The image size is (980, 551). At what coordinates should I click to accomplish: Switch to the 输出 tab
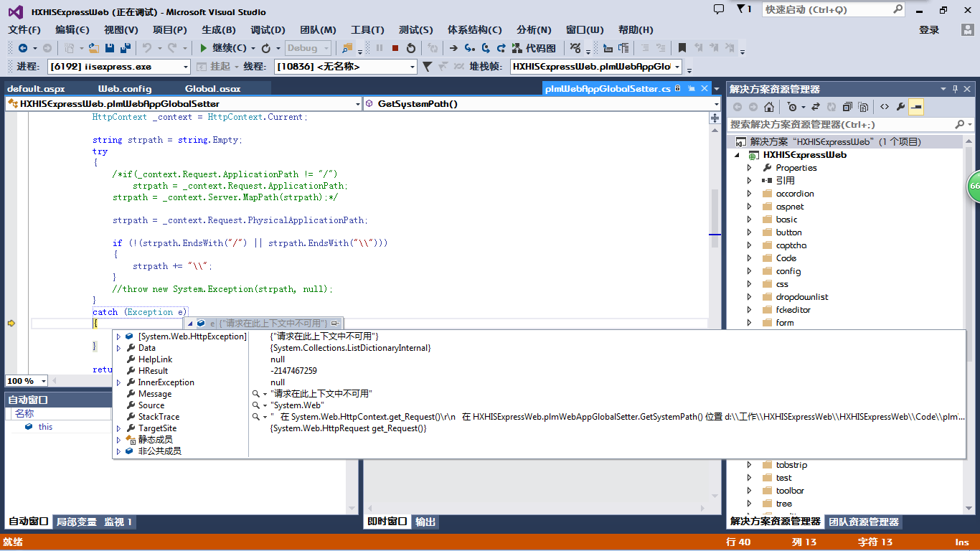coord(425,522)
